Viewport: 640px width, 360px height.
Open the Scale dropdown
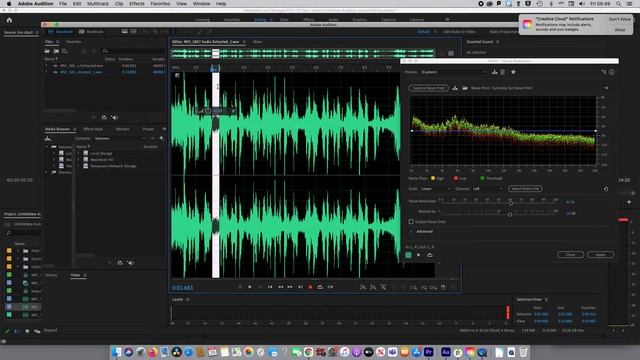point(435,189)
